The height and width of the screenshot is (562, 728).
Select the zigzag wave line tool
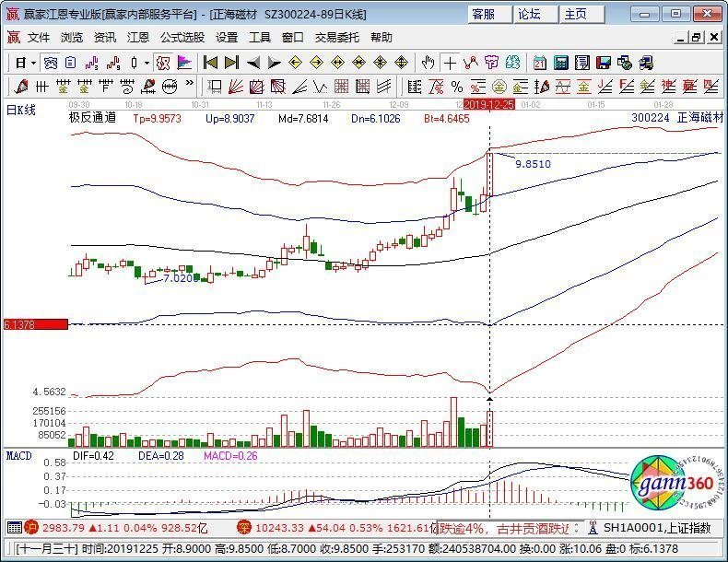point(321,87)
